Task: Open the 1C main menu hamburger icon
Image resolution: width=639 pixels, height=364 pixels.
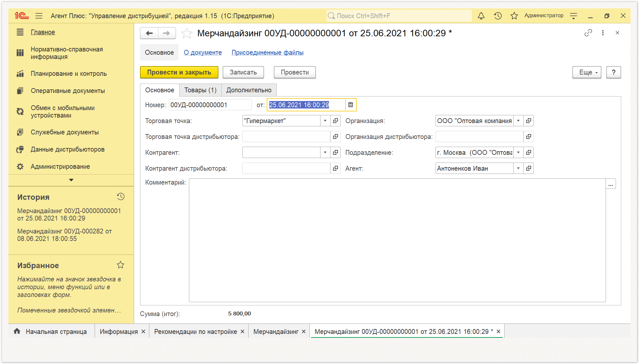Action: pos(39,16)
